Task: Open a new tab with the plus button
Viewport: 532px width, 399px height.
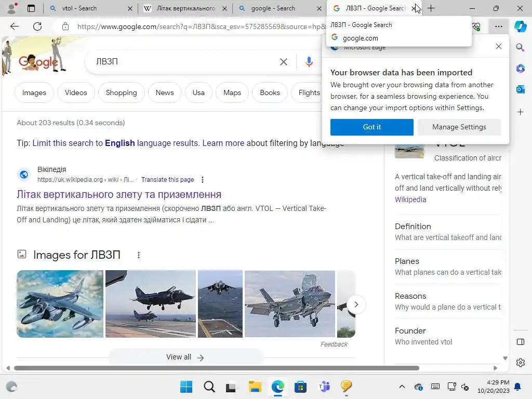Action: (431, 8)
